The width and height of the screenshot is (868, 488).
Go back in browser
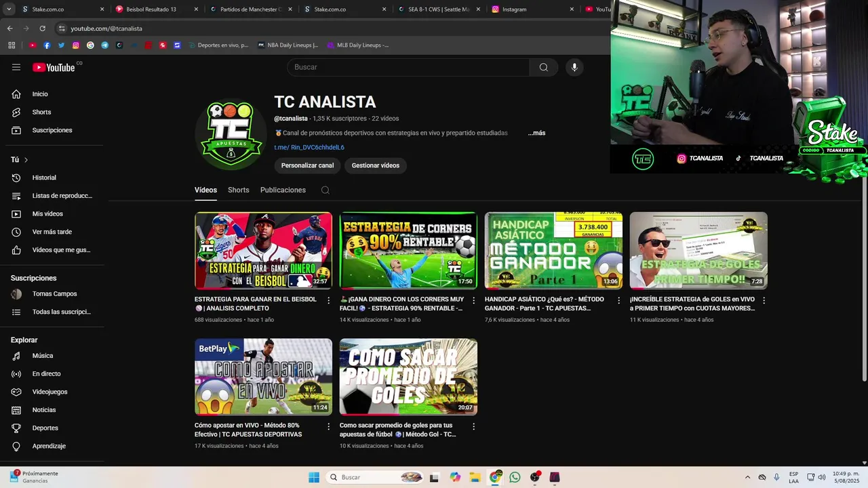[x=9, y=28]
